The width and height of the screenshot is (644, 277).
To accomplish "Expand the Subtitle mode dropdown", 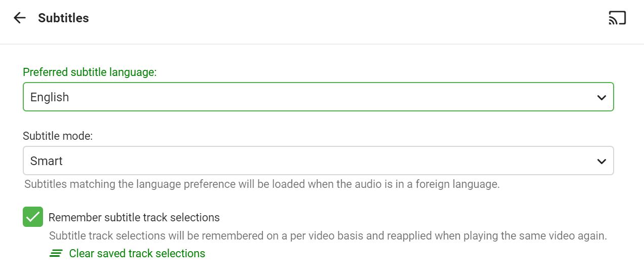I will 318,161.
